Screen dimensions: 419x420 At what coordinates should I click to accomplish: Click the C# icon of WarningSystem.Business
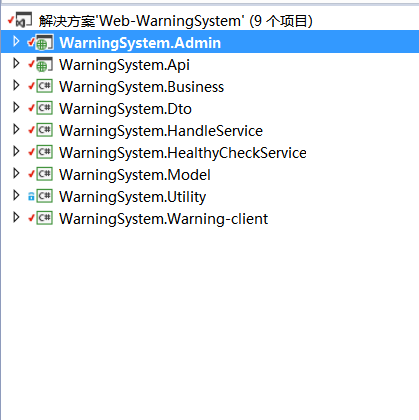[x=44, y=86]
